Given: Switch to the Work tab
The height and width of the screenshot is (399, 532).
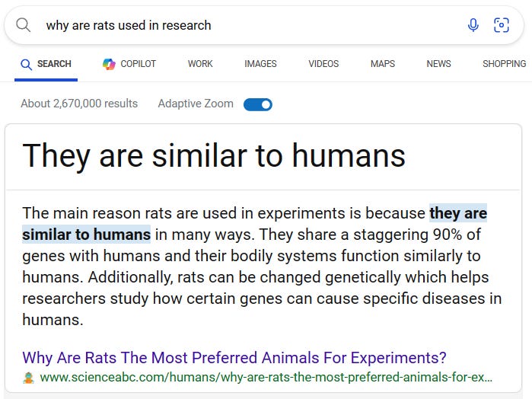Looking at the screenshot, I should [200, 64].
